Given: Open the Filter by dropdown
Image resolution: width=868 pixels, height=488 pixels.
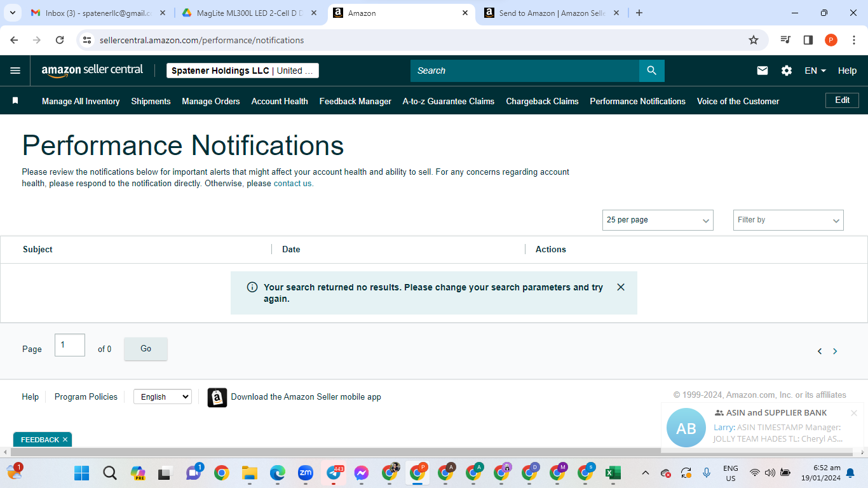Looking at the screenshot, I should point(789,220).
